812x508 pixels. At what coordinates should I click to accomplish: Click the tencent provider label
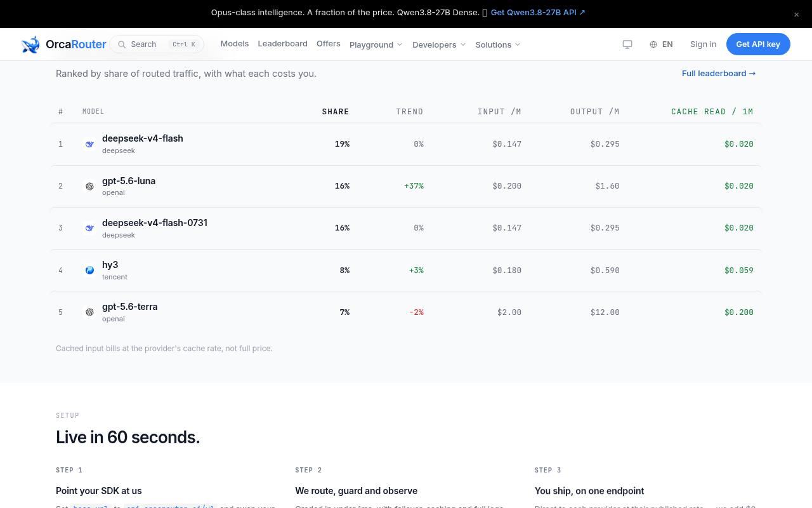pyautogui.click(x=115, y=277)
